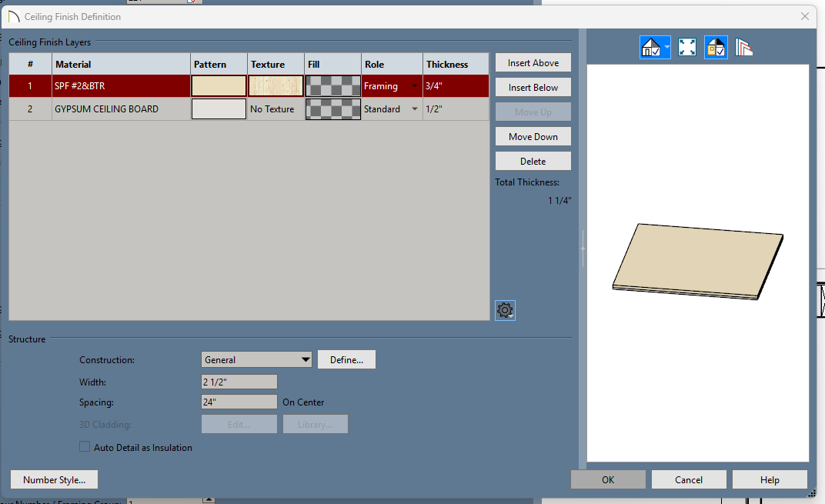This screenshot has height=504, width=825.
Task: Toggle Auto Detail as Insulation checkbox
Action: 85,446
